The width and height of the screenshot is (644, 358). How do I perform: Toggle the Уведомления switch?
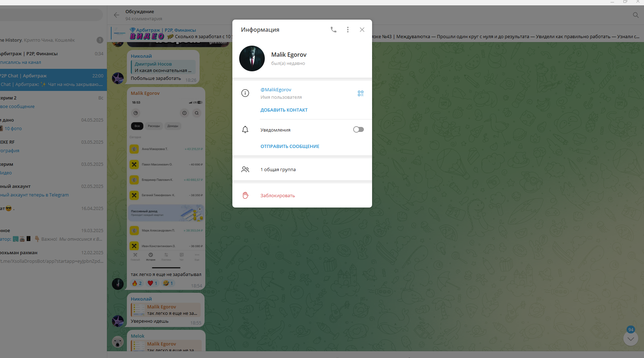359,129
